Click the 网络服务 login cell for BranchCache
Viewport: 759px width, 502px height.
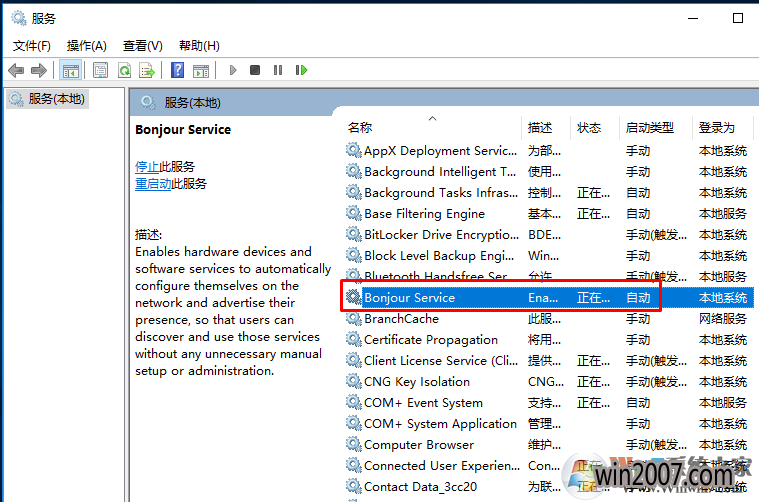tap(723, 319)
